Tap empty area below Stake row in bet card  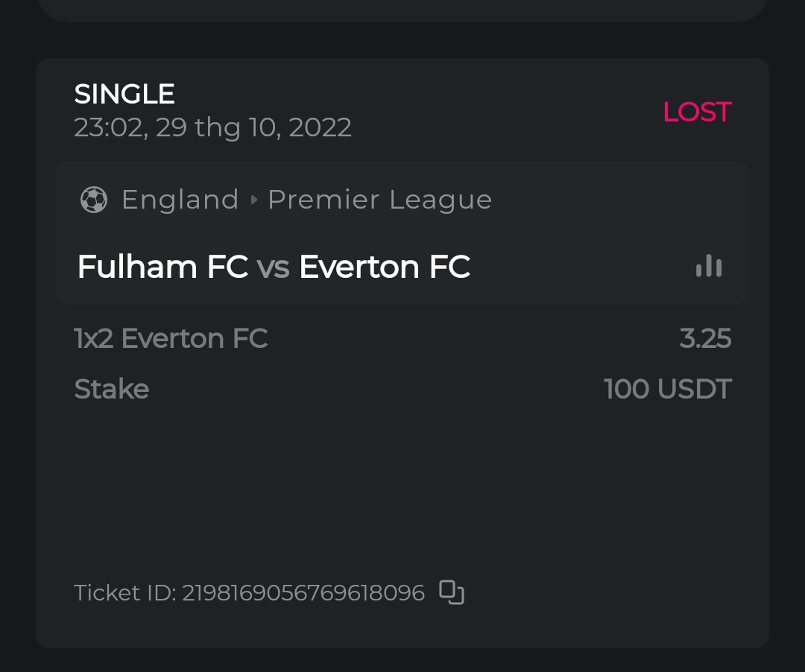tap(402, 484)
